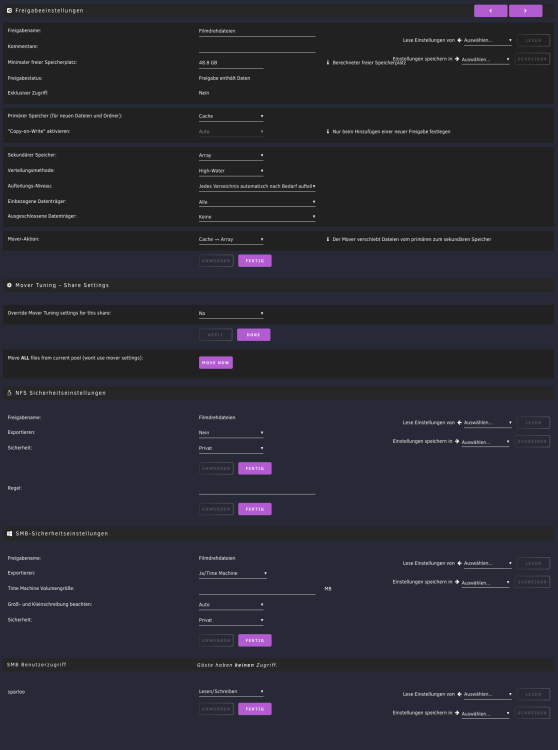Viewport: 558px width, 750px height.
Task: Click APPLY in Mover Tuning section
Action: click(x=216, y=335)
